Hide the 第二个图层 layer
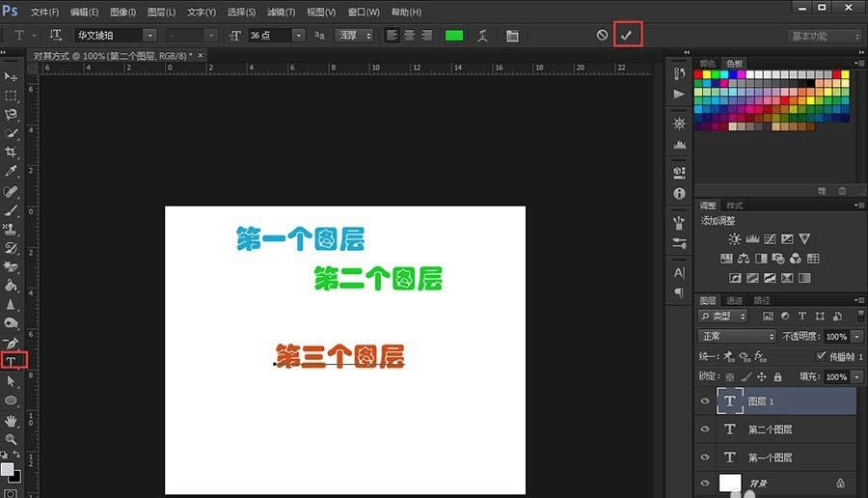 [x=705, y=429]
